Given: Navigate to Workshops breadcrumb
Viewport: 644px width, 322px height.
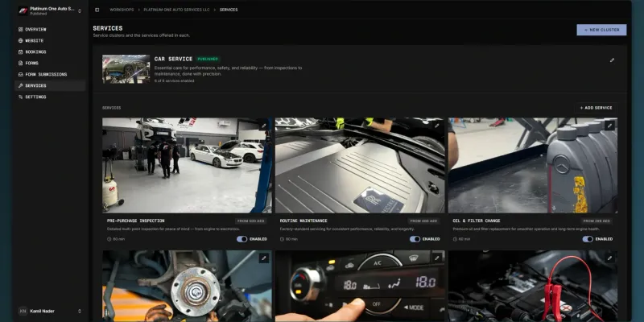Looking at the screenshot, I should [x=122, y=10].
